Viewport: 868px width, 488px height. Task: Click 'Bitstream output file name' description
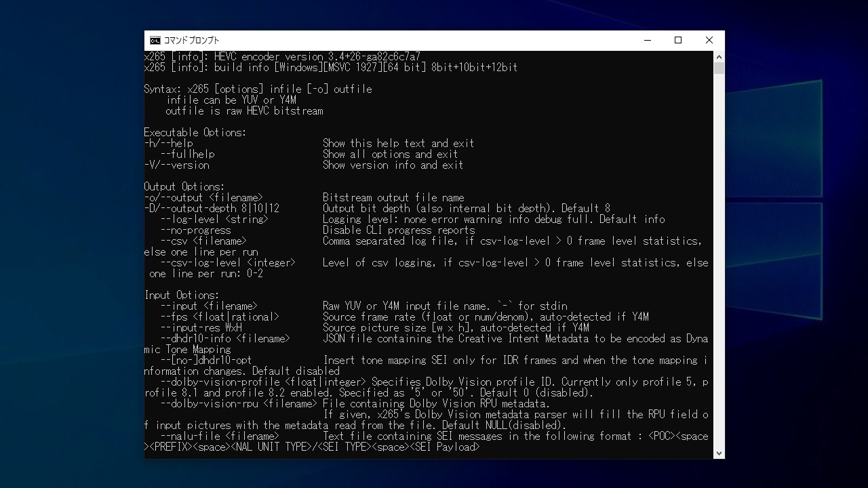coord(393,198)
